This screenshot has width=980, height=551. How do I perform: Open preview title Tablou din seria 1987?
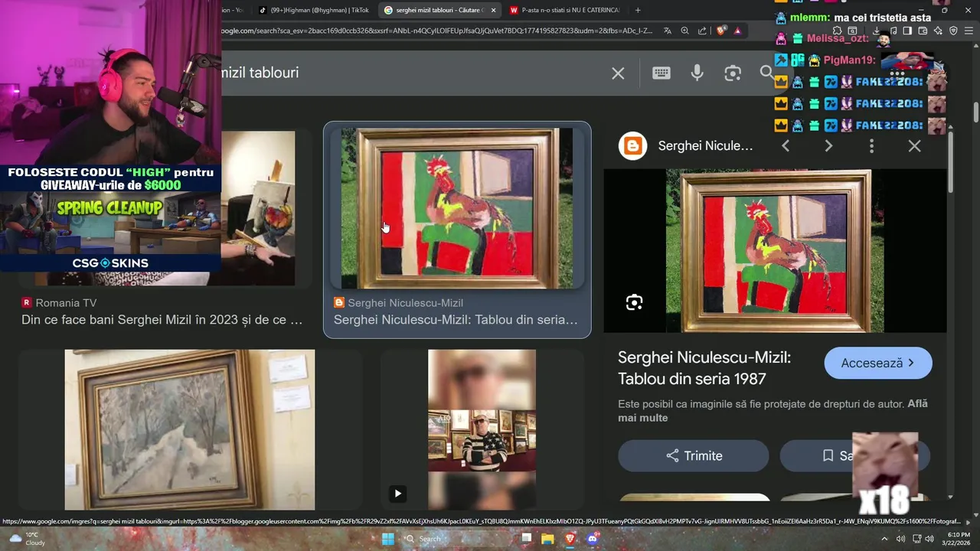pos(704,368)
